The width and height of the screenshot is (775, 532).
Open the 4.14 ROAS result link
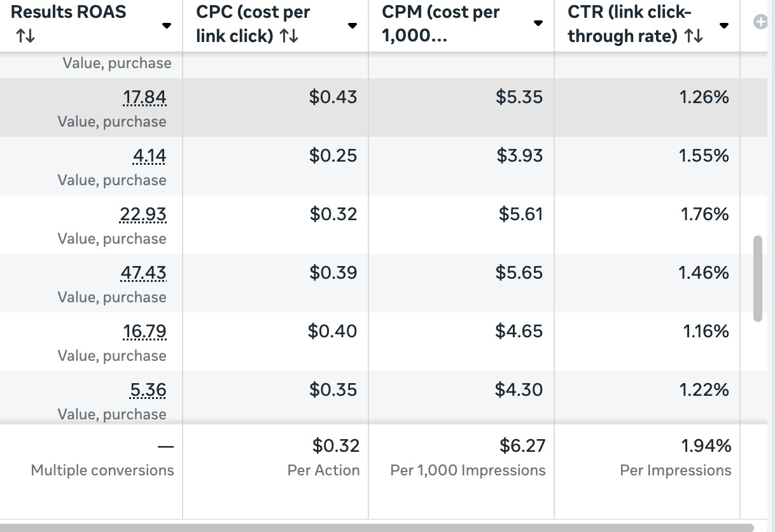(148, 156)
